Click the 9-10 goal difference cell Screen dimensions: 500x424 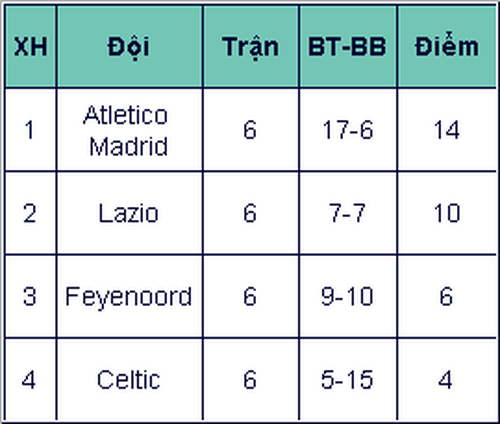pyautogui.click(x=348, y=297)
